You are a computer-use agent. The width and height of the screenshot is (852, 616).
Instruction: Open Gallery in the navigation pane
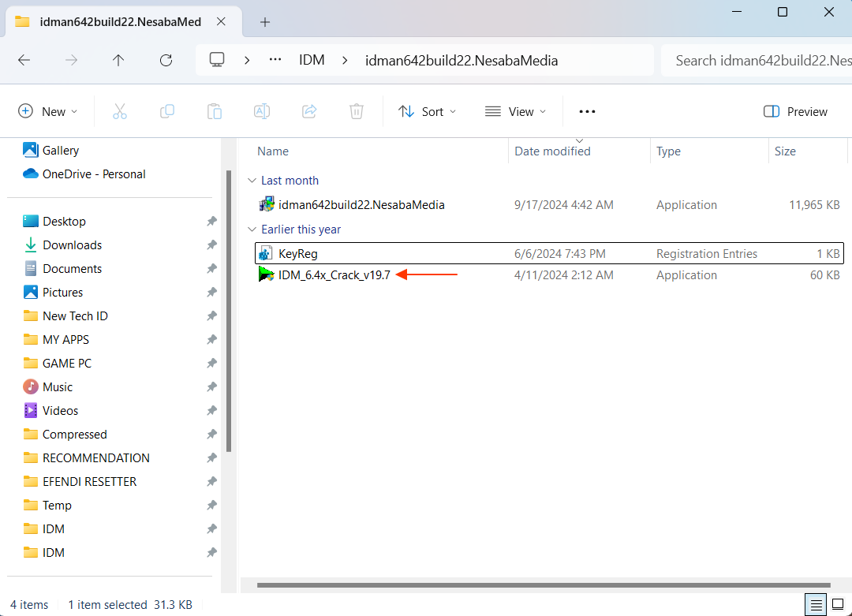click(x=60, y=151)
